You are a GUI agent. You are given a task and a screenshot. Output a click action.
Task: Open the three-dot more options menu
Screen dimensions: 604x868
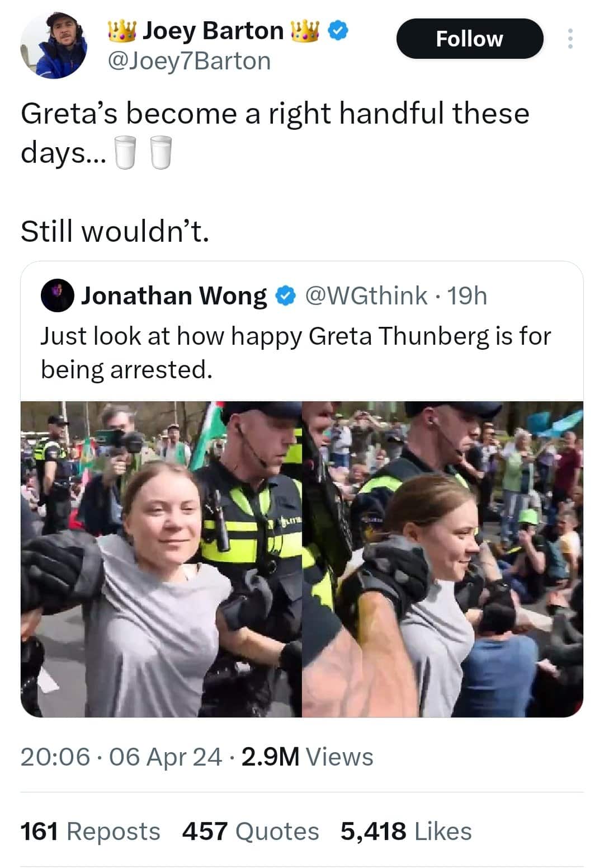pyautogui.click(x=570, y=39)
